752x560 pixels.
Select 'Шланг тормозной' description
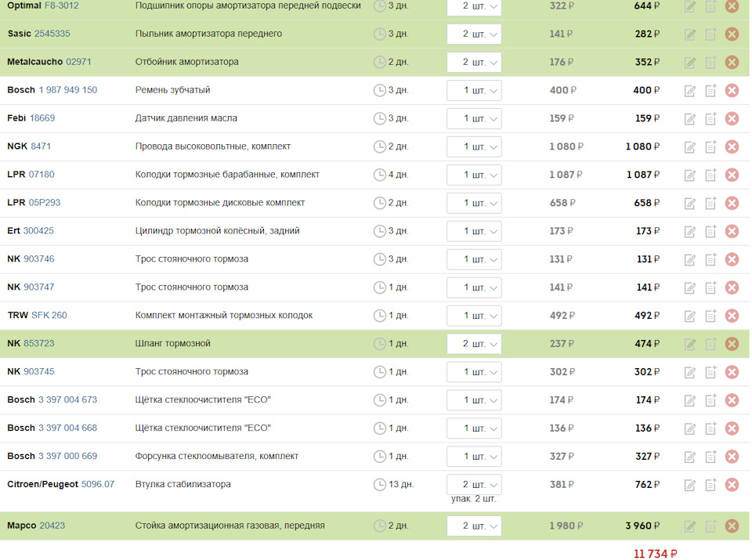click(172, 343)
